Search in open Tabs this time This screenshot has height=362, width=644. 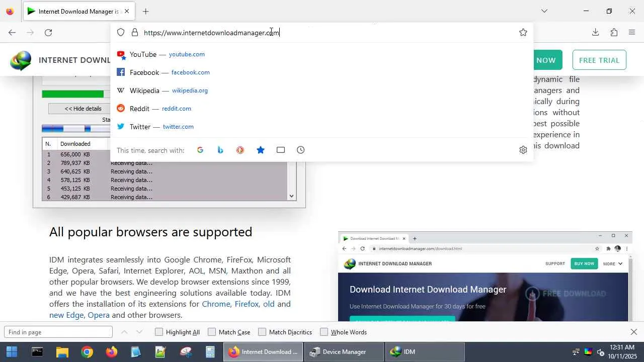281,150
